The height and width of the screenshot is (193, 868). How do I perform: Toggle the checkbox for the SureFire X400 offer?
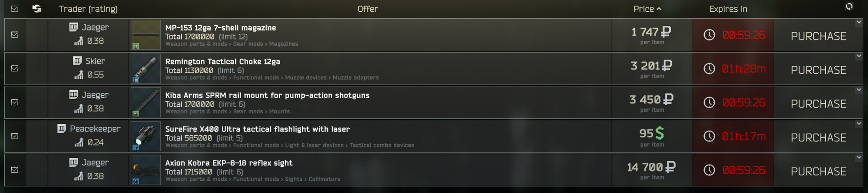15,136
